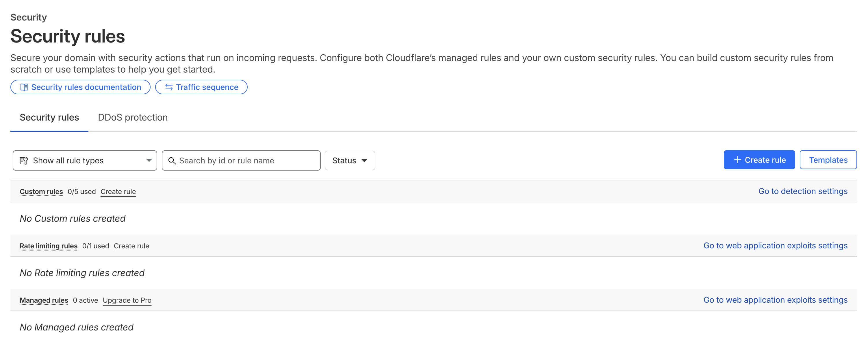Click the Managed rules heading label
This screenshot has width=868, height=340.
click(x=44, y=300)
